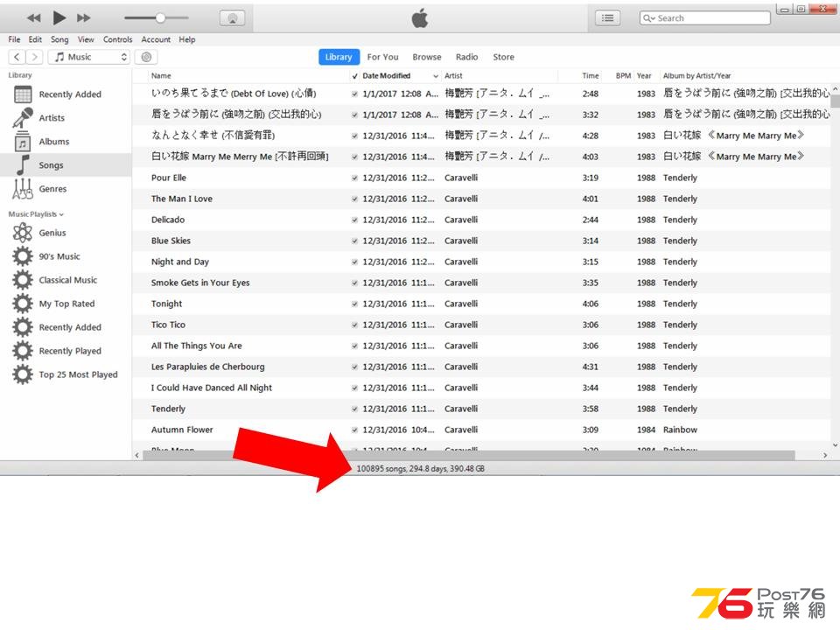Open the Song menu
The image size is (840, 630).
point(59,39)
